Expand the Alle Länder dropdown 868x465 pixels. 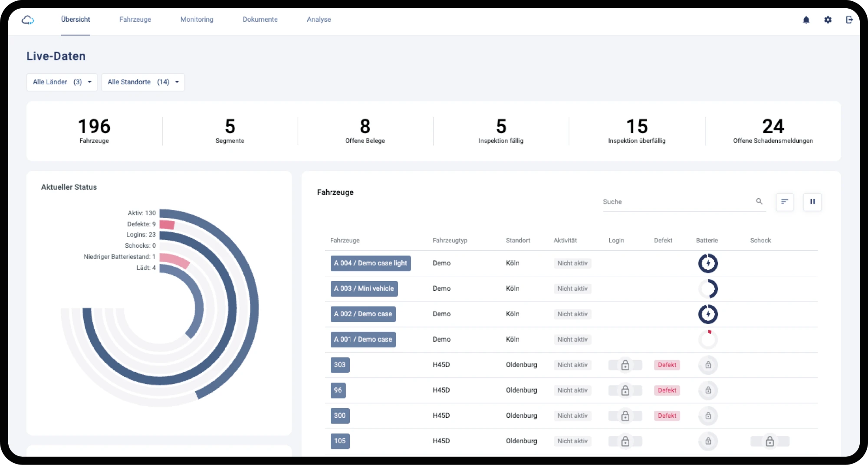pos(62,82)
